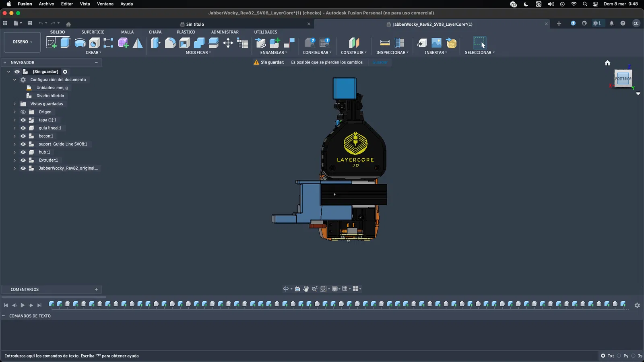
Task: Expand the Vistas guardadas folder
Action: click(x=15, y=104)
